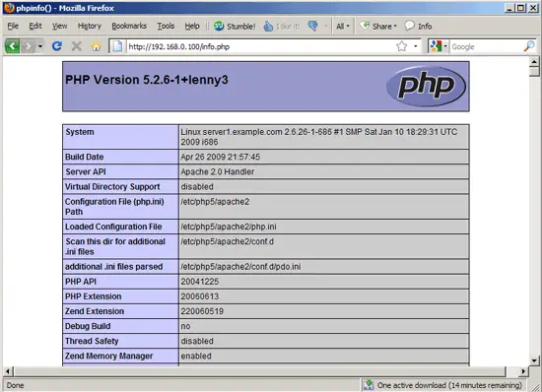This screenshot has width=542, height=392.
Task: Click the search magnifier icon
Action: (529, 46)
